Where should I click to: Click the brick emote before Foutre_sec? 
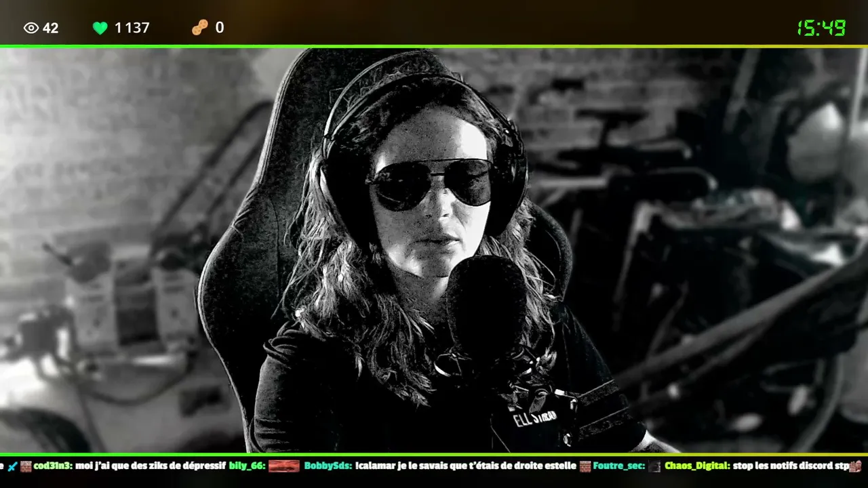(x=585, y=466)
